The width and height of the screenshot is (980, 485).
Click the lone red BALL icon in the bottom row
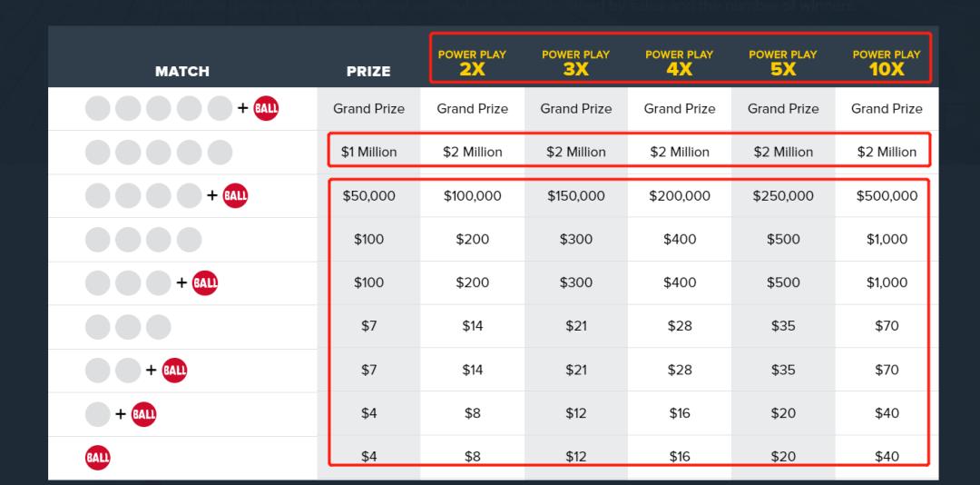click(97, 458)
